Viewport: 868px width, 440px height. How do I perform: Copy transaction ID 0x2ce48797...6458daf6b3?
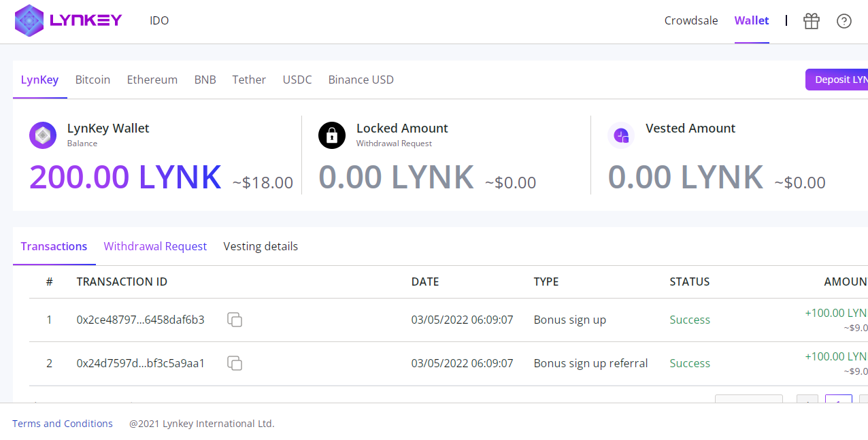235,320
